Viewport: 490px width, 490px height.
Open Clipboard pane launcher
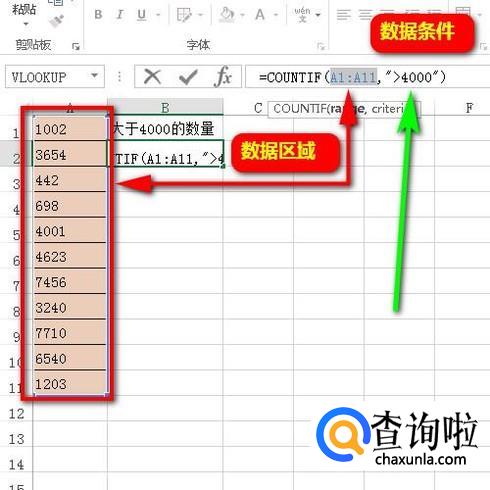point(76,46)
